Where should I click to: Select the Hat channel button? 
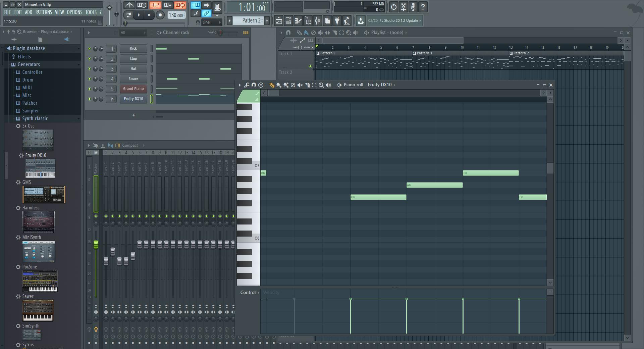(133, 69)
